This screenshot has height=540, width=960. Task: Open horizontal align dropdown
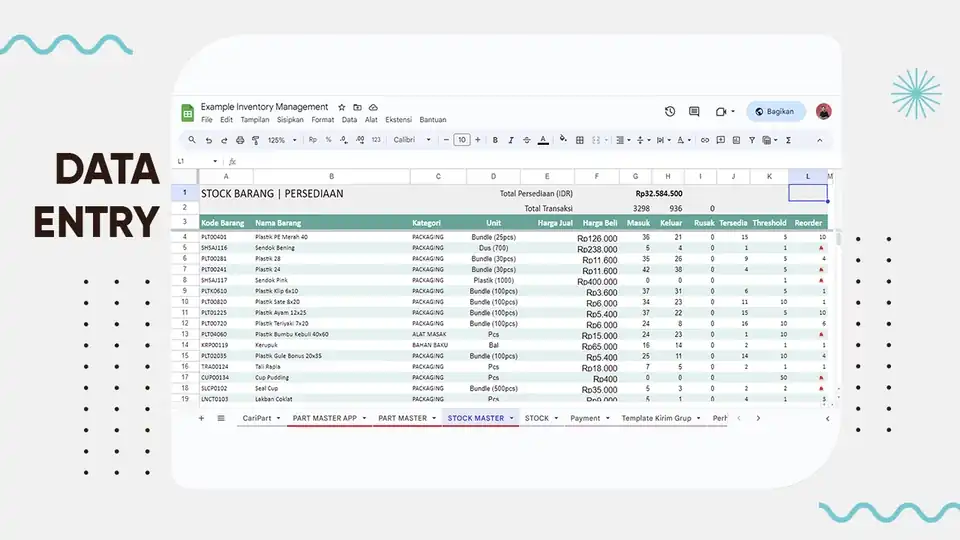click(x=623, y=140)
